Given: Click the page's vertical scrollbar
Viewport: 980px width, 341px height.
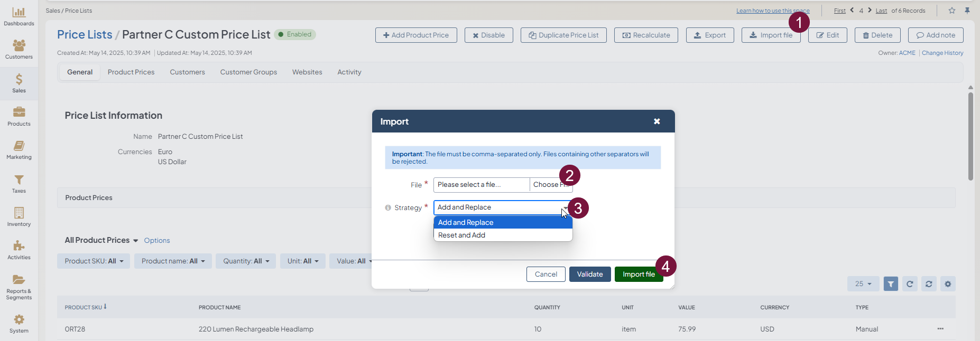Looking at the screenshot, I should point(970,137).
